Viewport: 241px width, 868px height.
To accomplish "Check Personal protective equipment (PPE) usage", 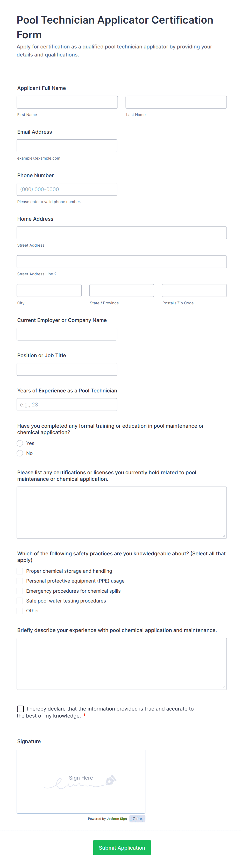I will coord(20,581).
